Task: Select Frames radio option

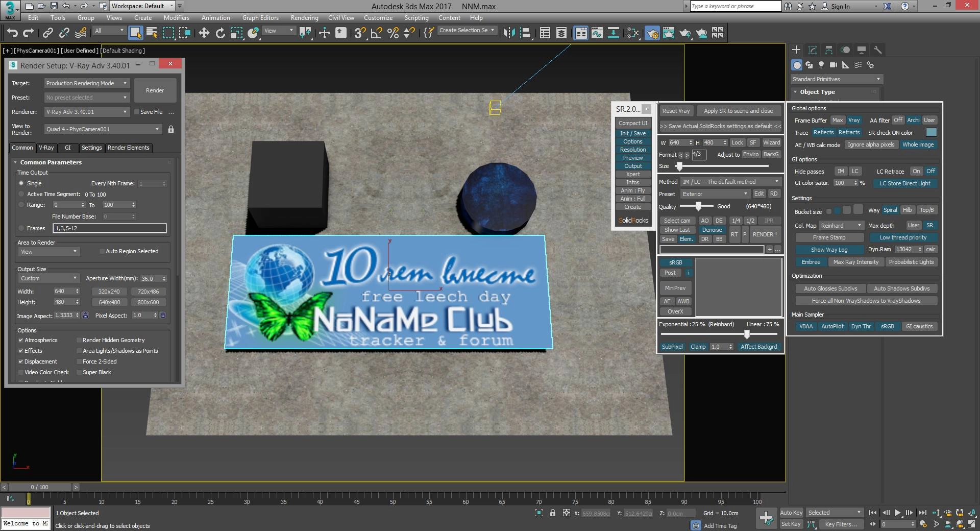Action: click(21, 228)
